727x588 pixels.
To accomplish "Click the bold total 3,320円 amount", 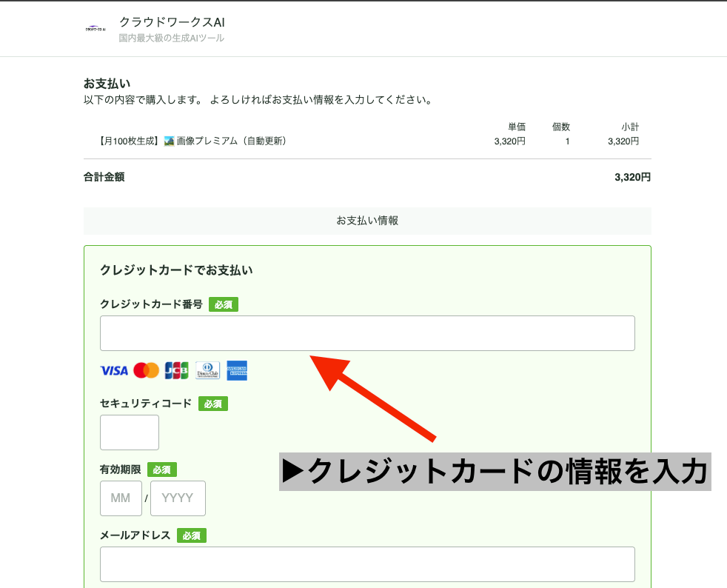I will 632,177.
